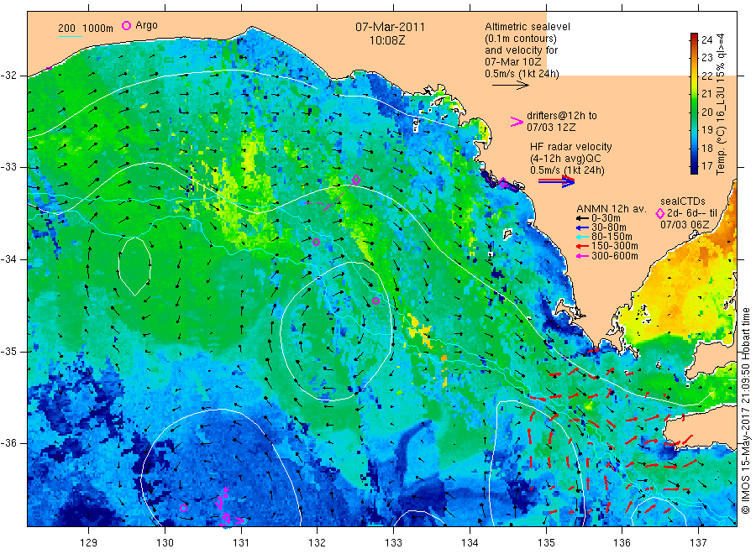
Task: Click the latitude axis label -32
Action: coord(8,76)
